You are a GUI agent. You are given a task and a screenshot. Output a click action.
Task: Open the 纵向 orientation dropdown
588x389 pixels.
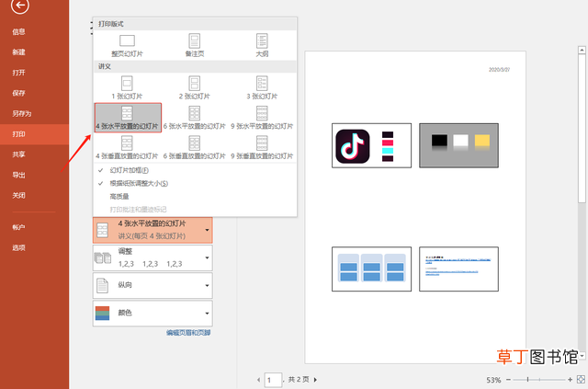coord(153,285)
